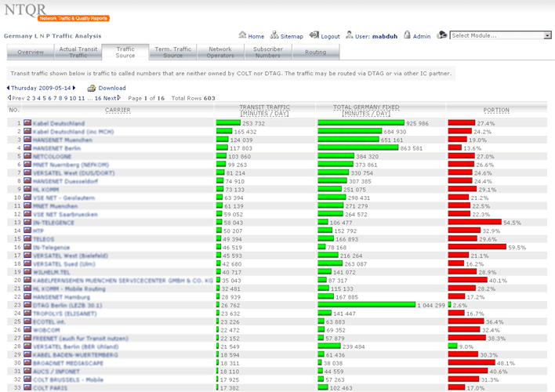Click chart icon beside DTAG Berlin carrier

pos(27,305)
